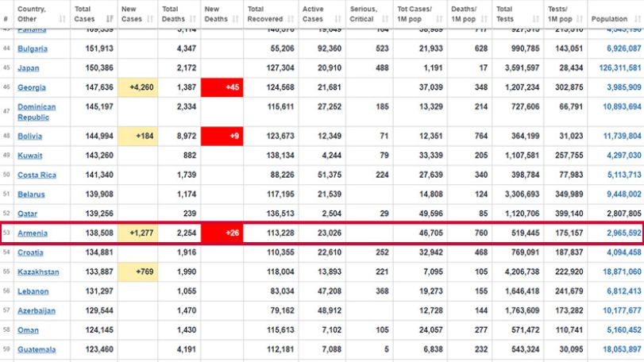Click Armenia's population link 2,965,592
Screen dimensions: 644x362
click(x=624, y=233)
